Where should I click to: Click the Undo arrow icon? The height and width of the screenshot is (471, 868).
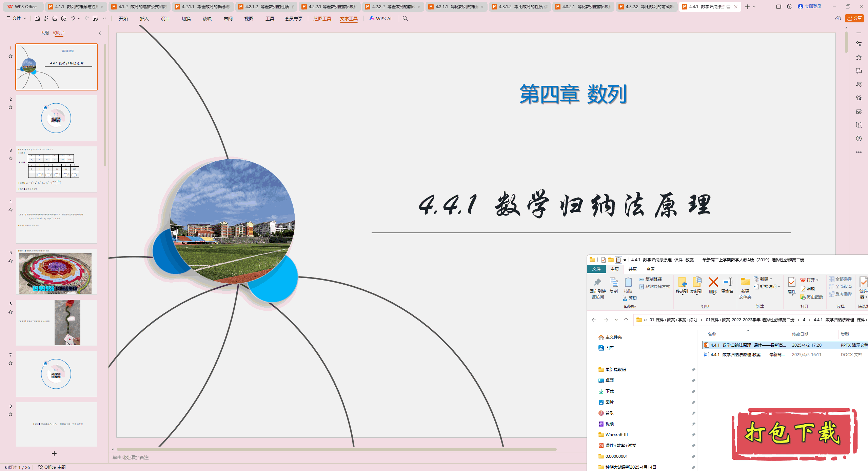tap(73, 19)
